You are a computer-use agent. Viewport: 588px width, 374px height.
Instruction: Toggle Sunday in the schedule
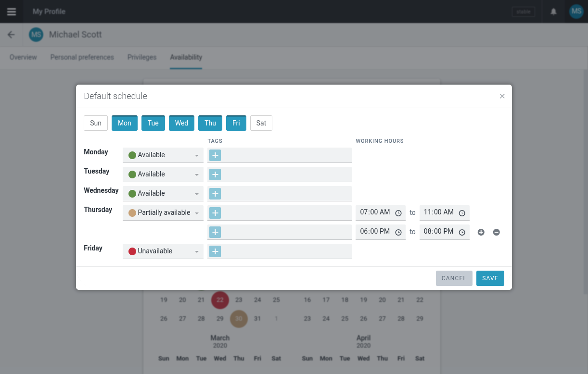96,123
